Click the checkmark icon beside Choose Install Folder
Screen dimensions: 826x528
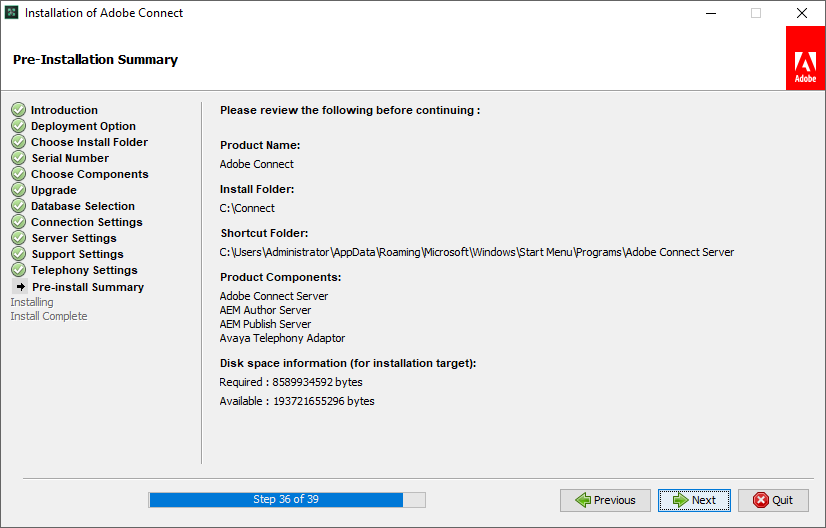(x=18, y=142)
